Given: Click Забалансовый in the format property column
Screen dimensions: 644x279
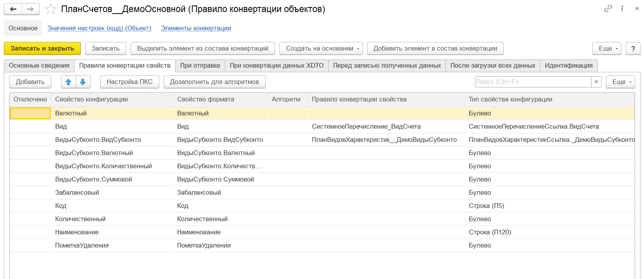Looking at the screenshot, I should coord(220,192).
